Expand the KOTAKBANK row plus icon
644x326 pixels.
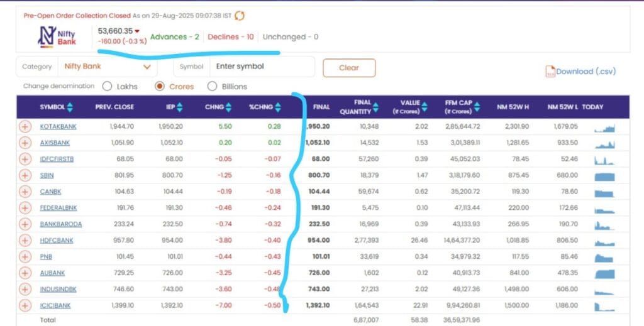[x=25, y=127]
